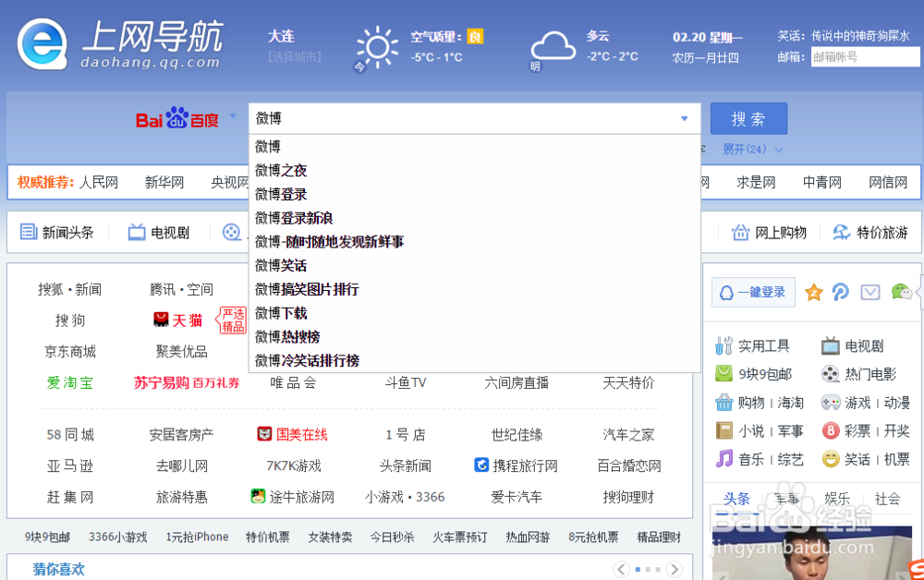Viewport: 924px width, 580px height.
Task: Open 京东商城 link
Action: 70,352
